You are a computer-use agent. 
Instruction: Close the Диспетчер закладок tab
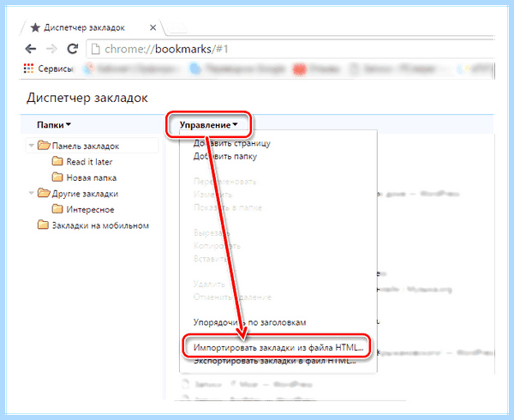[x=152, y=28]
